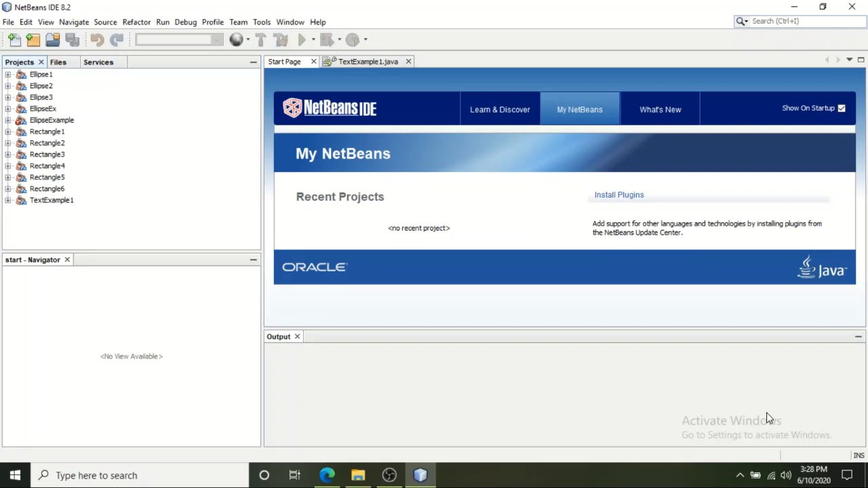This screenshot has height=488, width=868.
Task: Open the search category magnifier dropdown
Action: (x=742, y=21)
